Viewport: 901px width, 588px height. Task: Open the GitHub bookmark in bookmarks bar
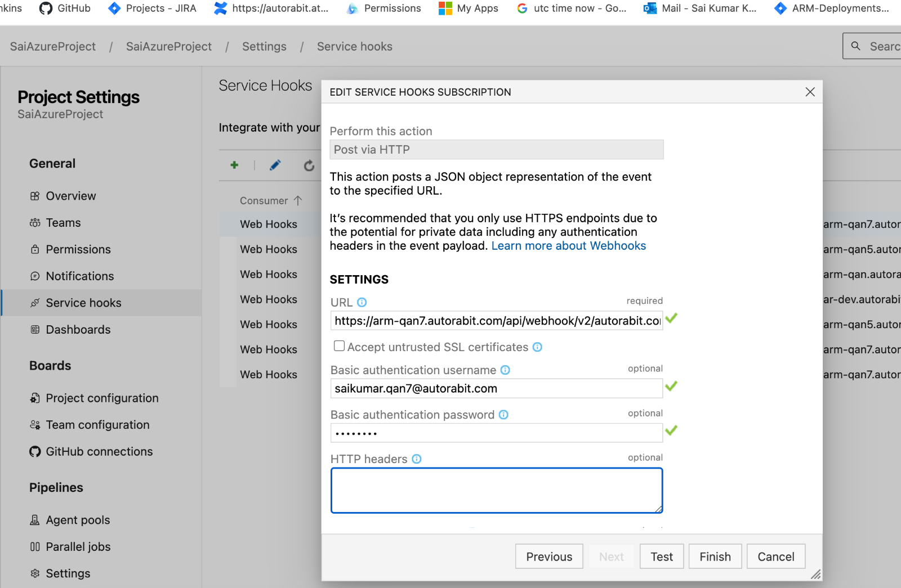coord(65,8)
